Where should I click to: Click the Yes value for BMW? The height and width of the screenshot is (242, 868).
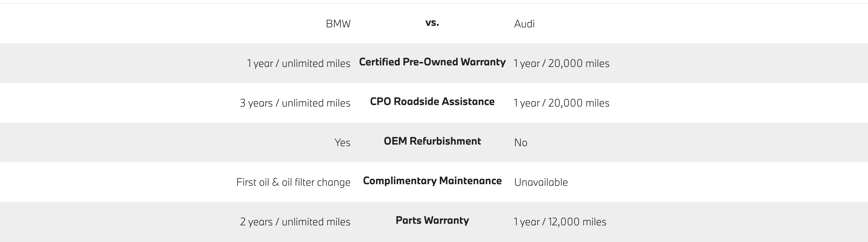point(342,143)
